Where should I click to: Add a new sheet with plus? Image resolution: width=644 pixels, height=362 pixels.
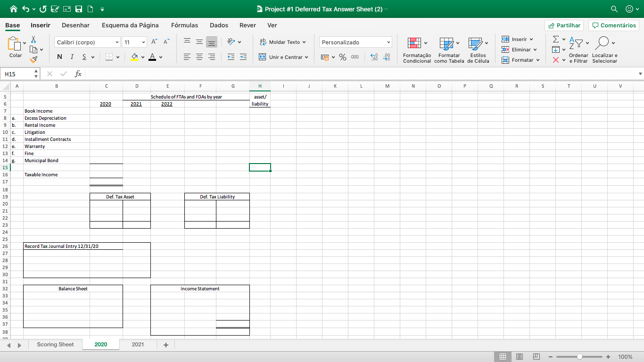tap(165, 345)
